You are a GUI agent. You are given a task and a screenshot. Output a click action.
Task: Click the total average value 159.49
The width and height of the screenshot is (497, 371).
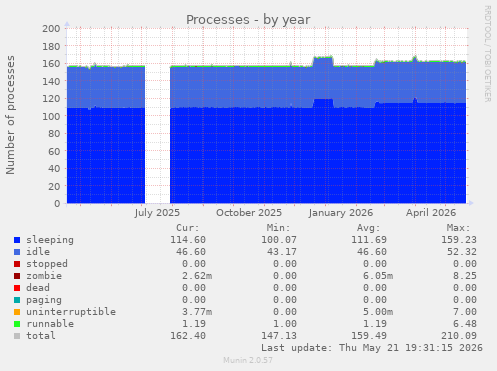[369, 336]
